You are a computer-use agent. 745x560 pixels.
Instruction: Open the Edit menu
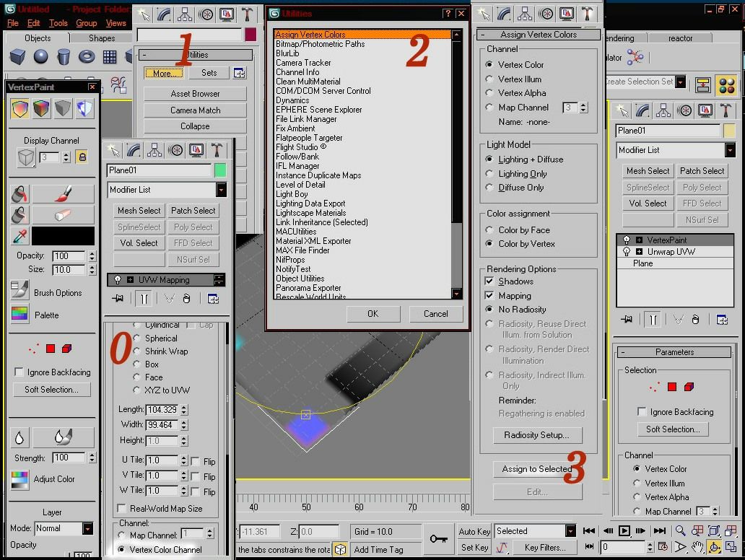point(34,23)
